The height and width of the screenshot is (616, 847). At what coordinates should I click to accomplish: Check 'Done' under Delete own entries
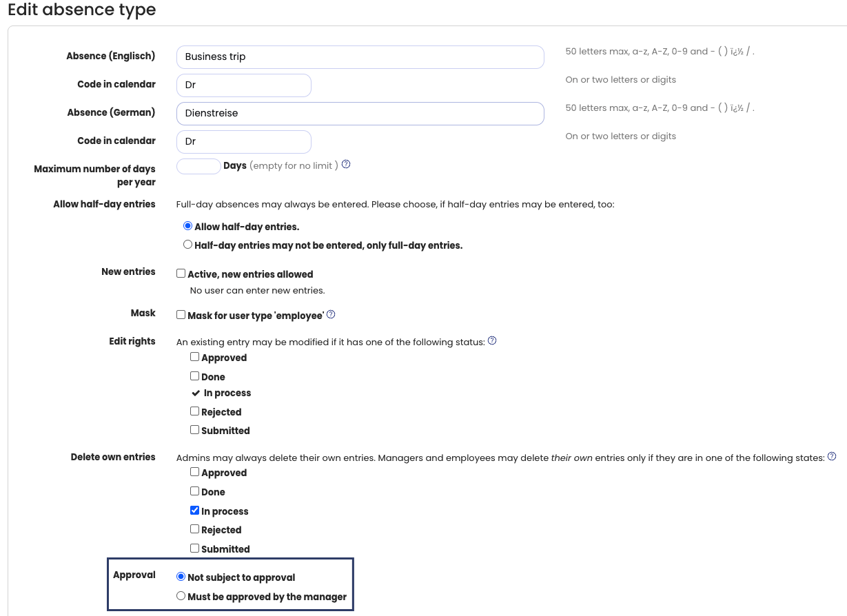tap(195, 491)
